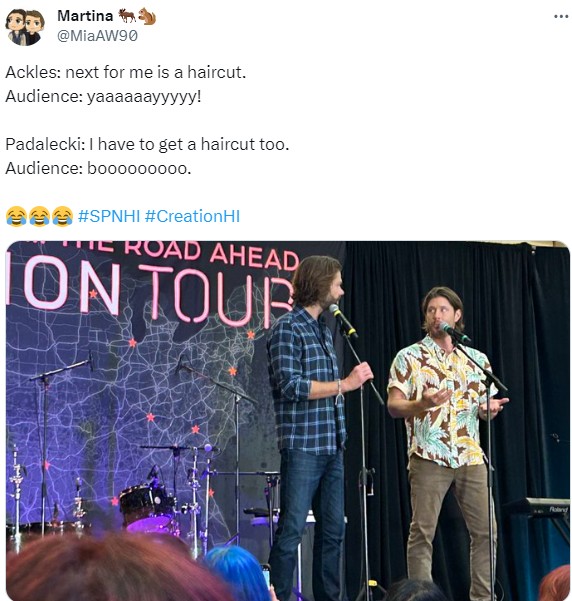Click the "Audience: yaaaaaayyyyy!" text line
572x601 pixels.
(103, 96)
